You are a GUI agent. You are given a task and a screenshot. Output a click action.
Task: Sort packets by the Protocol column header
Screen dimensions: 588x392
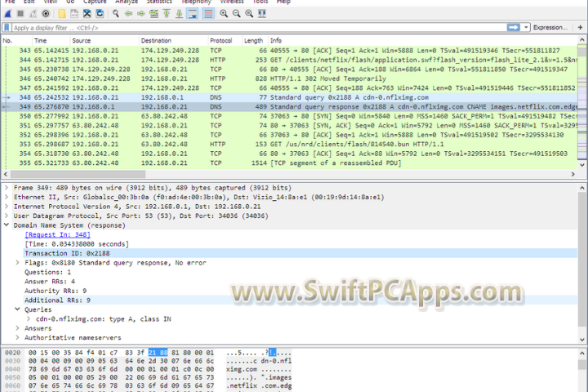pos(225,41)
